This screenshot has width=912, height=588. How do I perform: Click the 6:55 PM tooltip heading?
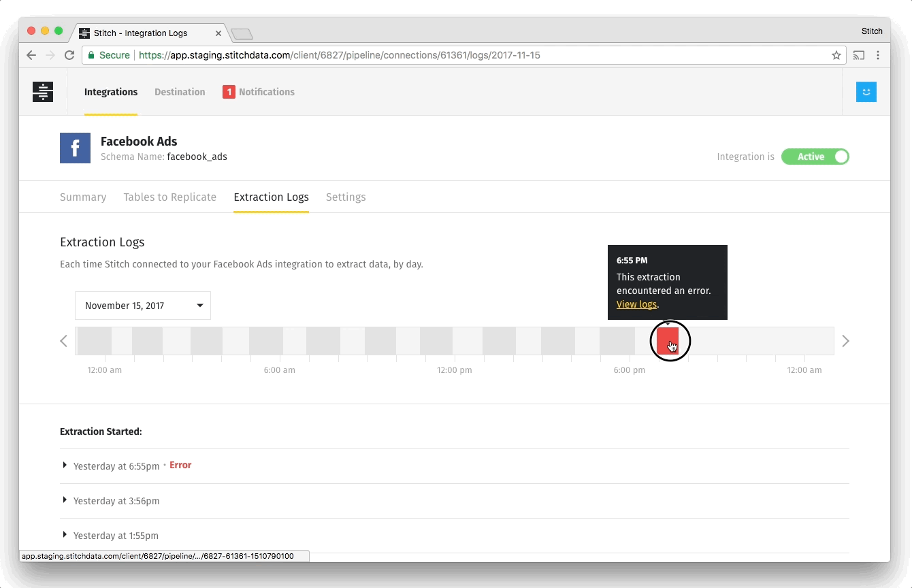632,261
